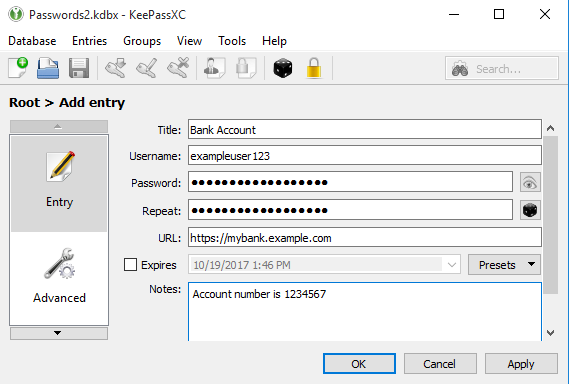Click the Delete Entry key icon

178,68
